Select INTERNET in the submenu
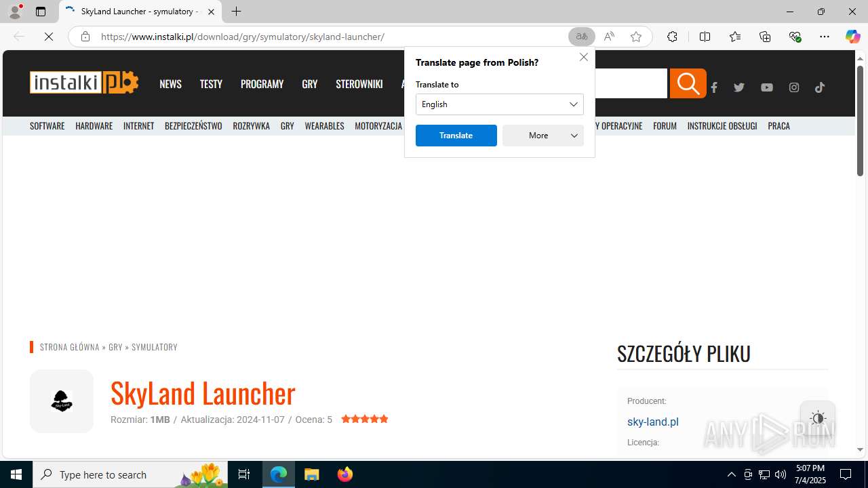Viewport: 868px width, 488px height. [139, 126]
